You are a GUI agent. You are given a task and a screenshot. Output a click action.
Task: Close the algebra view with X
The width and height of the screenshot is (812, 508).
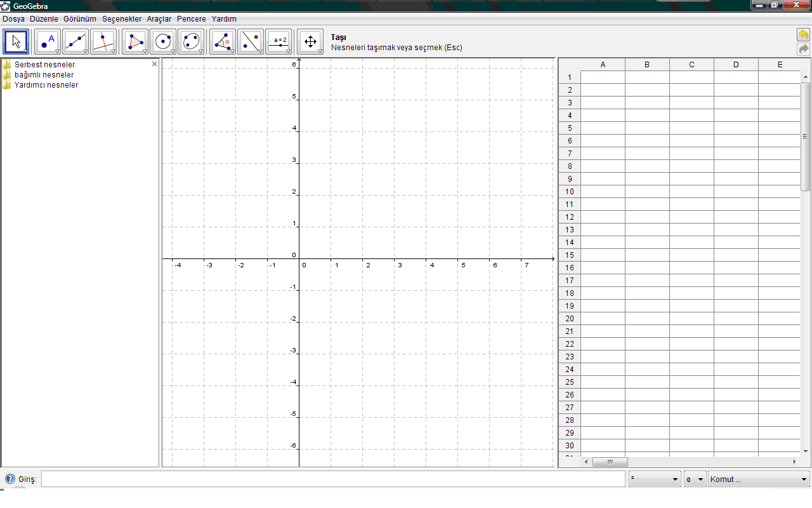(154, 64)
